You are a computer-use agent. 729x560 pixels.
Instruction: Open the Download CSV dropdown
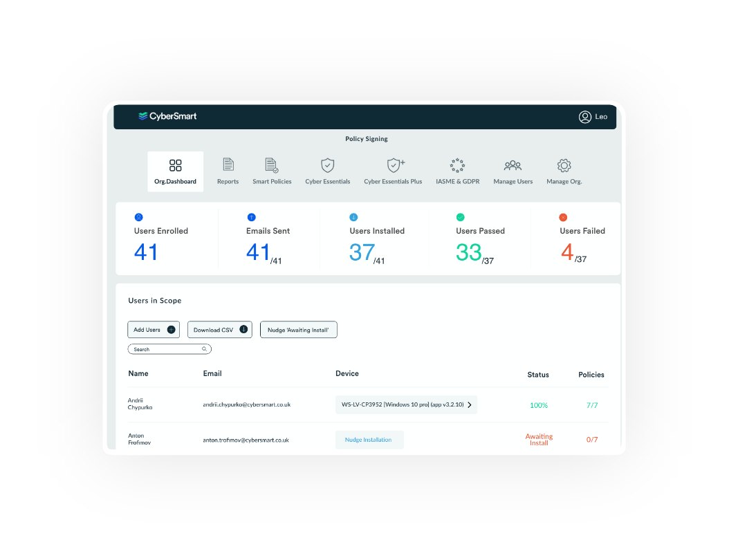click(219, 329)
